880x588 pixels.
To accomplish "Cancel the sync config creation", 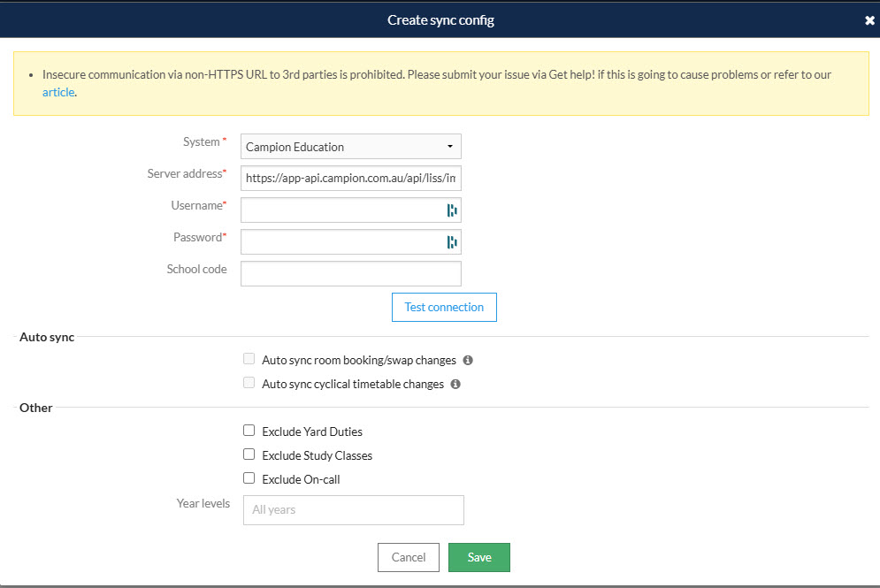I will (409, 557).
